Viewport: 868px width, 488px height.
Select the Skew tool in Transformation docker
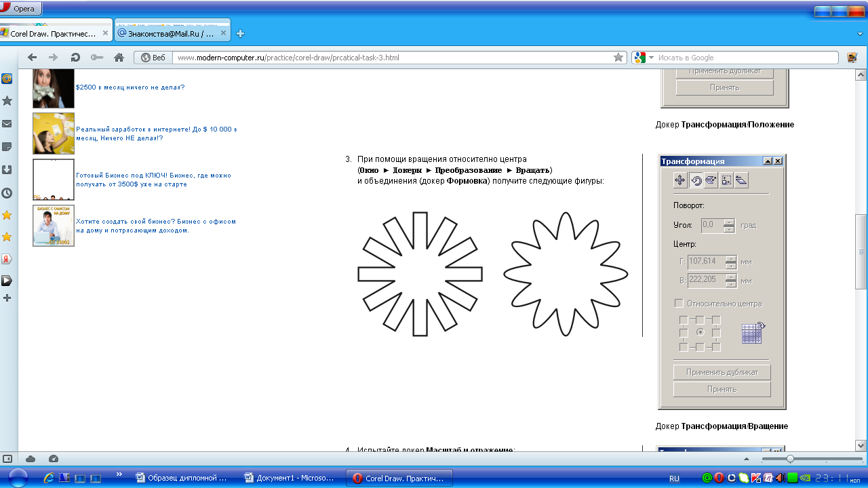(x=741, y=180)
